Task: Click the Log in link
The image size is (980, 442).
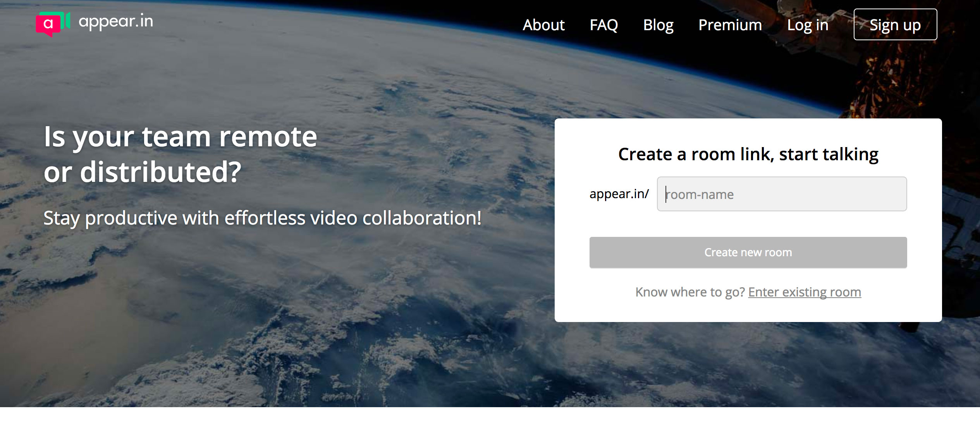Action: 807,25
